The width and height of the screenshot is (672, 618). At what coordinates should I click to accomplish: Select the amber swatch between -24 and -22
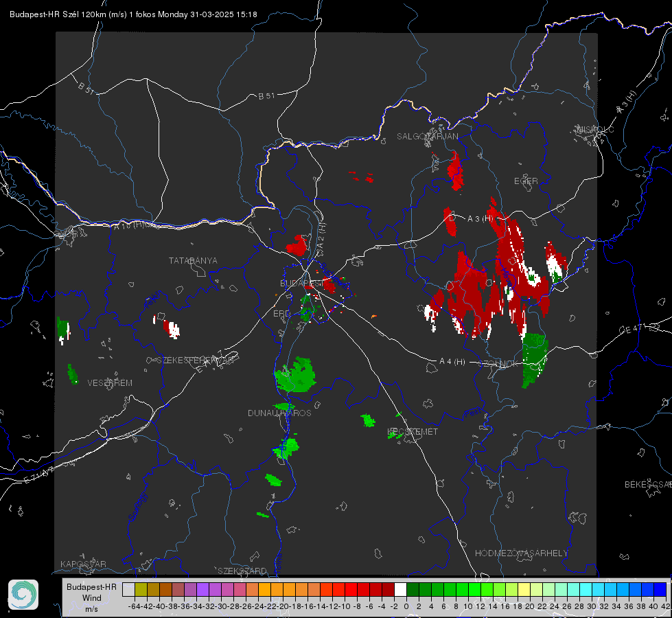pyautogui.click(x=264, y=590)
